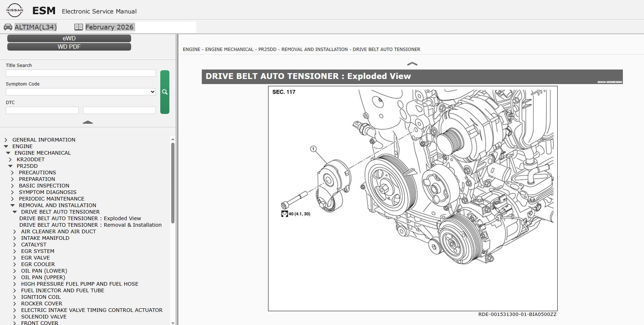Click tree scrollbar down arrow

click(173, 323)
